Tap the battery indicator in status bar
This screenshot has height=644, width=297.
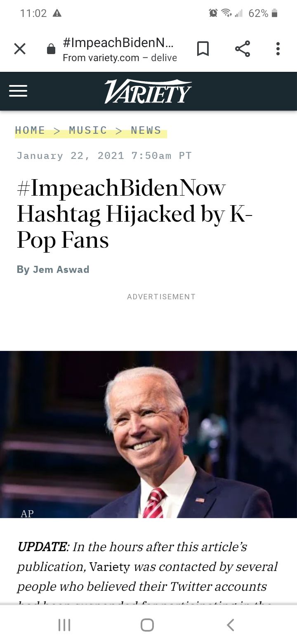click(x=275, y=13)
